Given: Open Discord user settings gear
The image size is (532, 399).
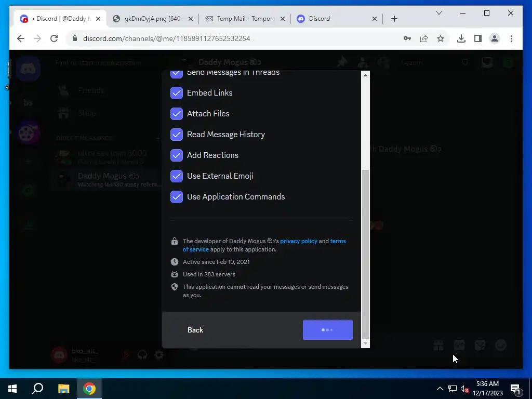Looking at the screenshot, I should [159, 355].
